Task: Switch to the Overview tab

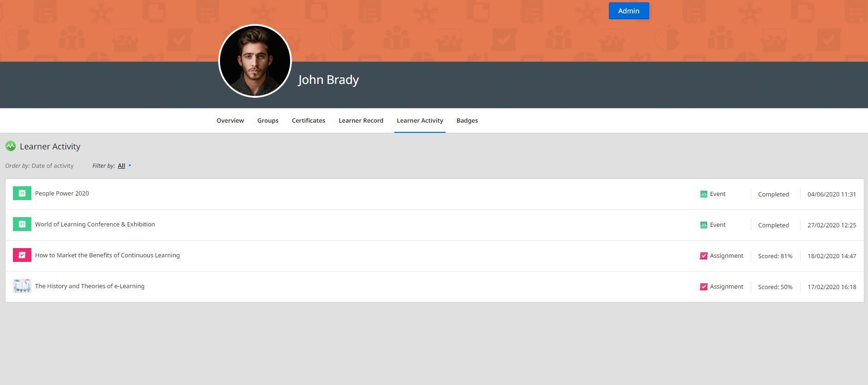Action: pyautogui.click(x=230, y=120)
